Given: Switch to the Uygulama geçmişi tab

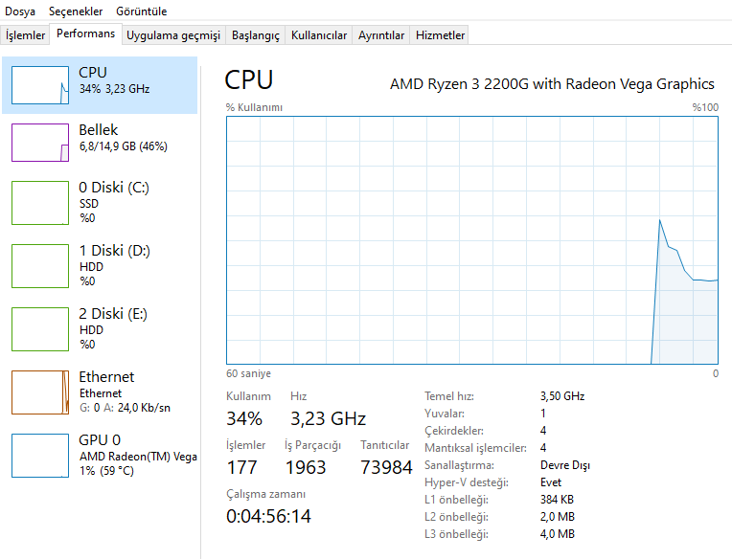Looking at the screenshot, I should pos(173,35).
